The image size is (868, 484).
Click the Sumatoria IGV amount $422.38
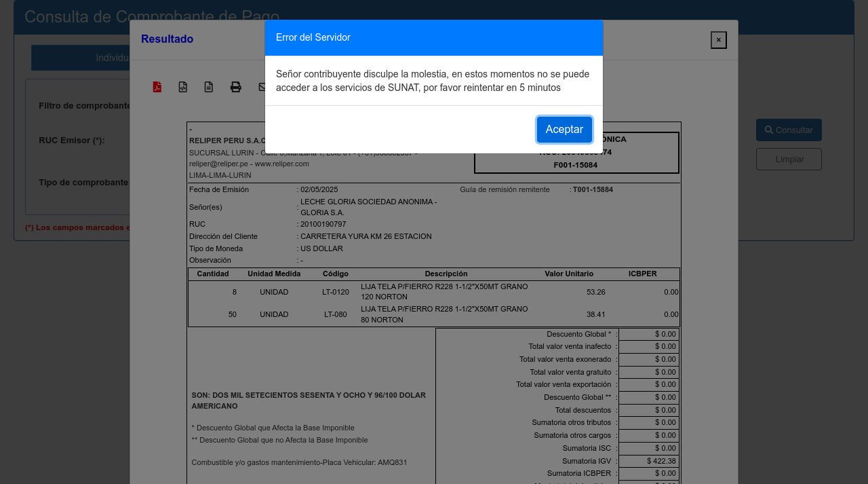649,461
